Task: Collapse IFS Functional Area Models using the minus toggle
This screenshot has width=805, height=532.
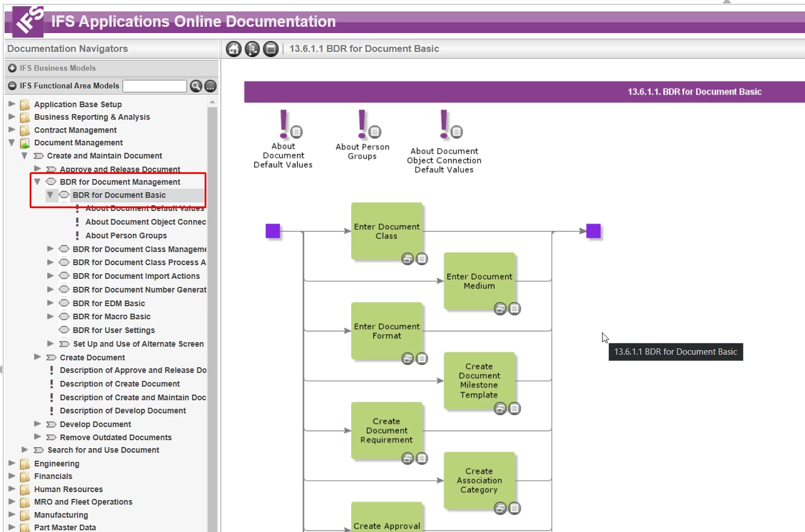Action: pos(12,86)
